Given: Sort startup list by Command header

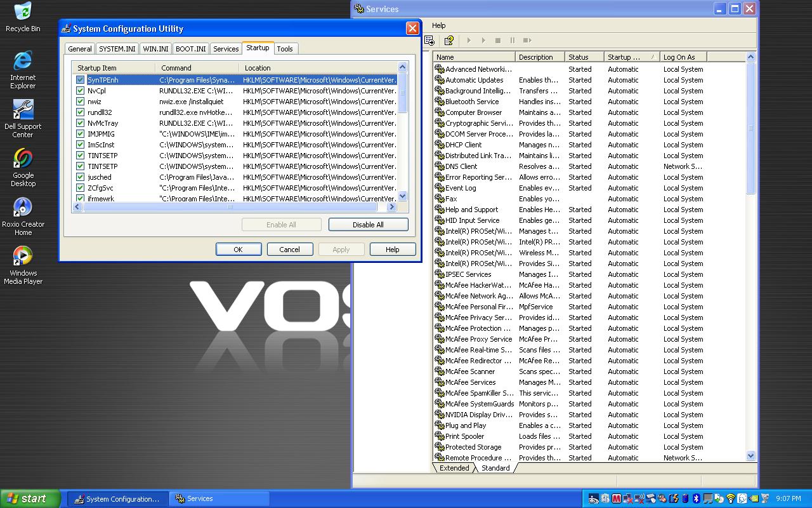Looking at the screenshot, I should point(197,68).
